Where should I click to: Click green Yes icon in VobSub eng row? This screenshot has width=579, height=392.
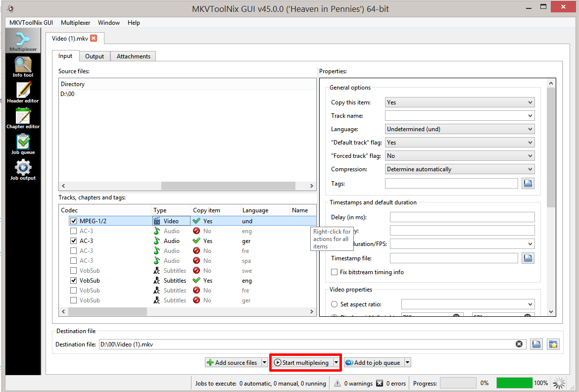(x=196, y=281)
